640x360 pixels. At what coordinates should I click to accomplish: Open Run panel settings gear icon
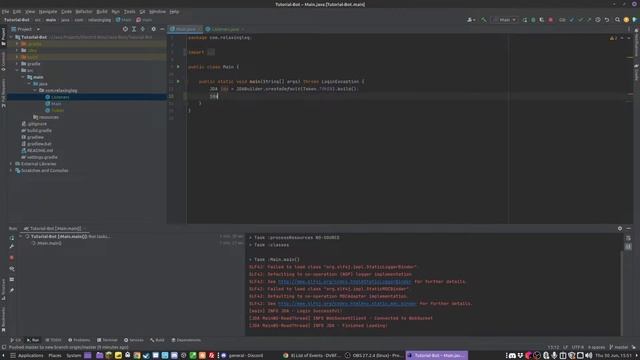(620, 229)
